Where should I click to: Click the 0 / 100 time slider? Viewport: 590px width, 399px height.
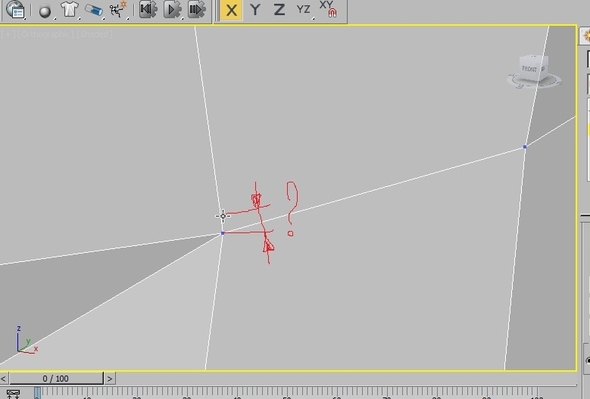coord(56,378)
